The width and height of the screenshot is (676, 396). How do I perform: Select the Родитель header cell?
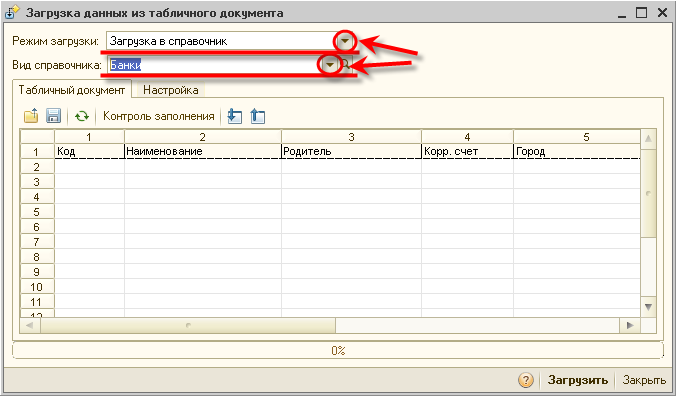pos(351,151)
